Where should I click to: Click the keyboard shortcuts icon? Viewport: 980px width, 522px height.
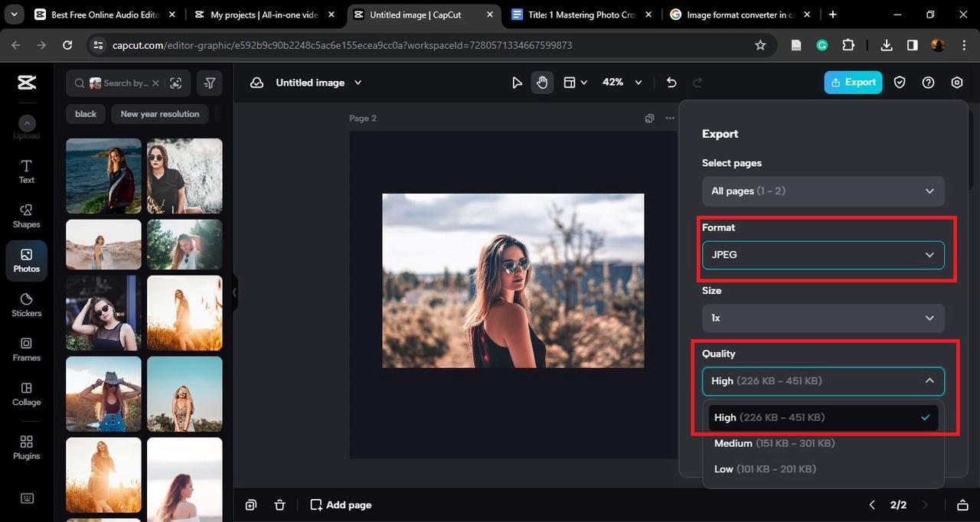(x=27, y=498)
